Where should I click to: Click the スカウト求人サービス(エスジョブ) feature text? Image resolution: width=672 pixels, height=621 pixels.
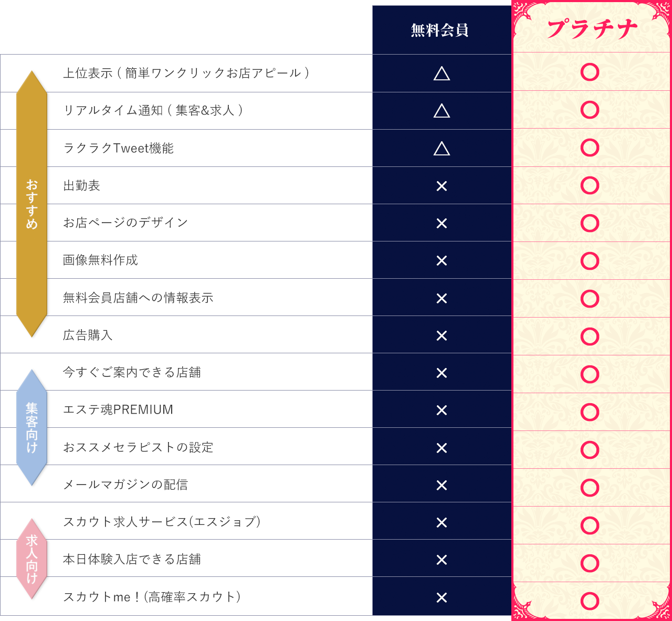pos(162,522)
